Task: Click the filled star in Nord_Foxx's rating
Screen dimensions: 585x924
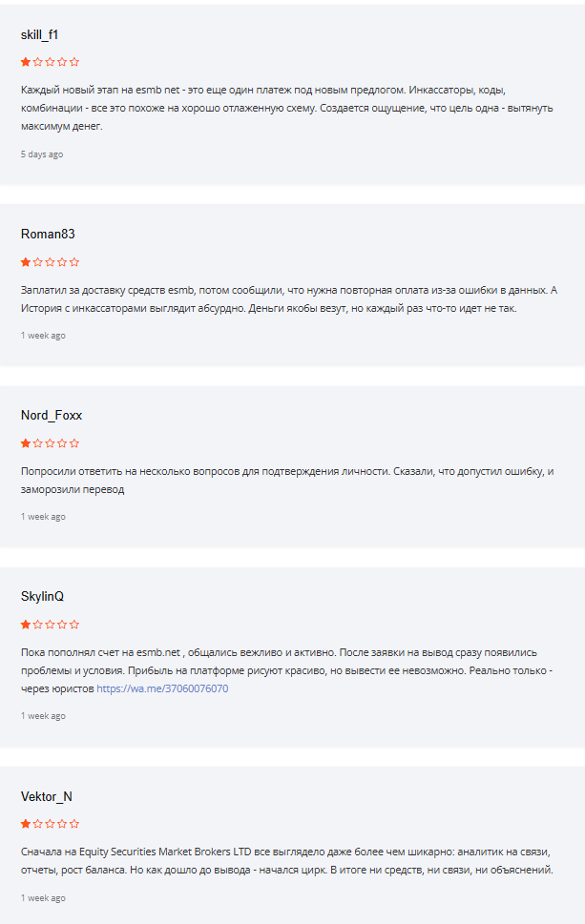Action: [x=26, y=443]
